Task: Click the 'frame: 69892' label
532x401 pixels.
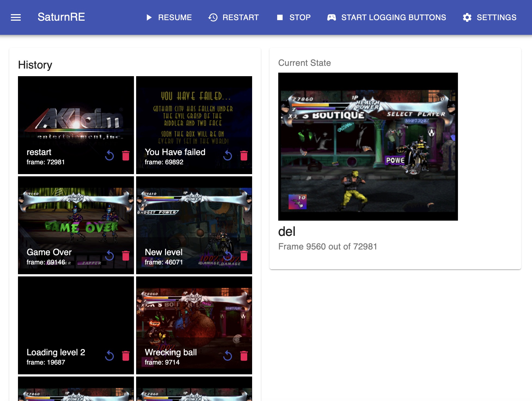Action: (x=164, y=162)
